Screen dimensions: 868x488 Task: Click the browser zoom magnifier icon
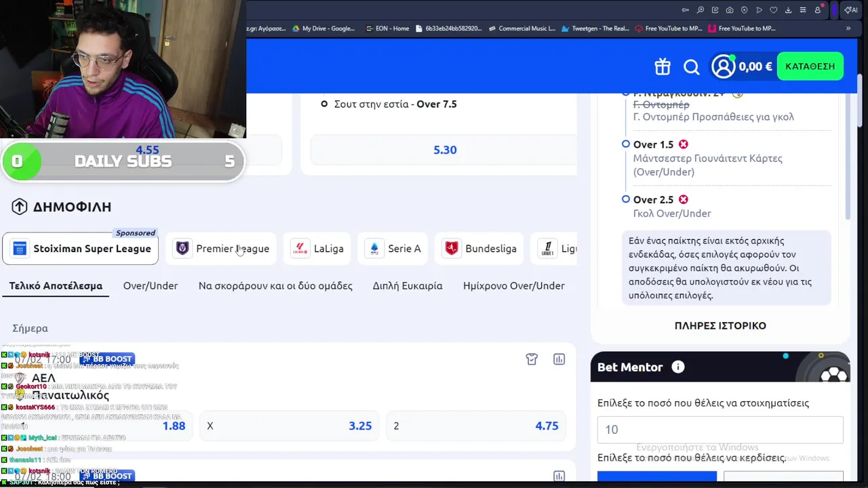tap(701, 10)
